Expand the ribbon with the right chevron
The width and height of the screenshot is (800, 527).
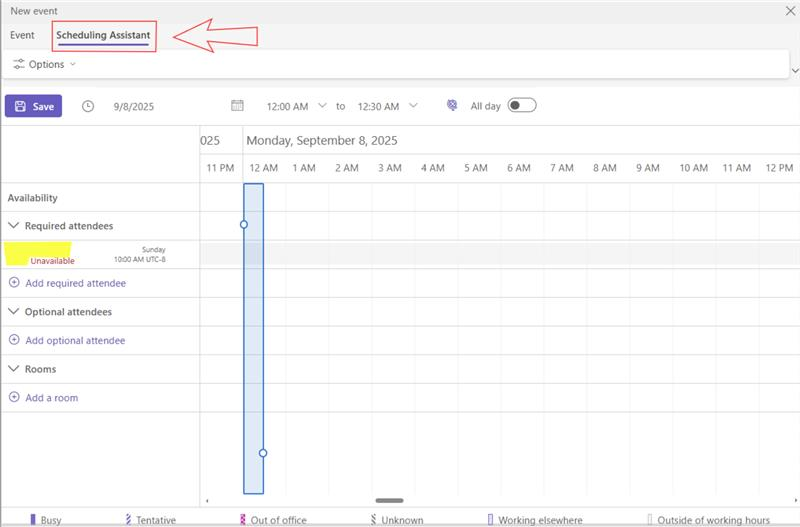pyautogui.click(x=795, y=70)
